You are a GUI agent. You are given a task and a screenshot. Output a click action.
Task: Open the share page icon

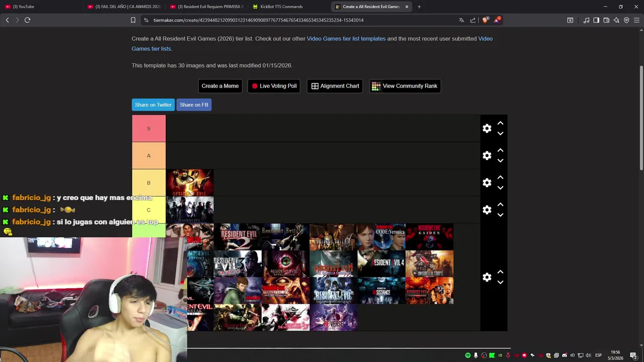473,20
